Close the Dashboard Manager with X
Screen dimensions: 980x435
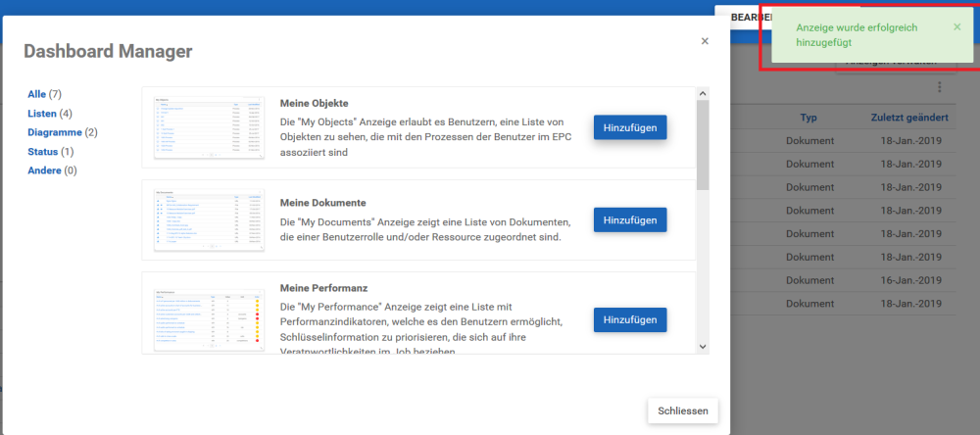click(x=705, y=41)
